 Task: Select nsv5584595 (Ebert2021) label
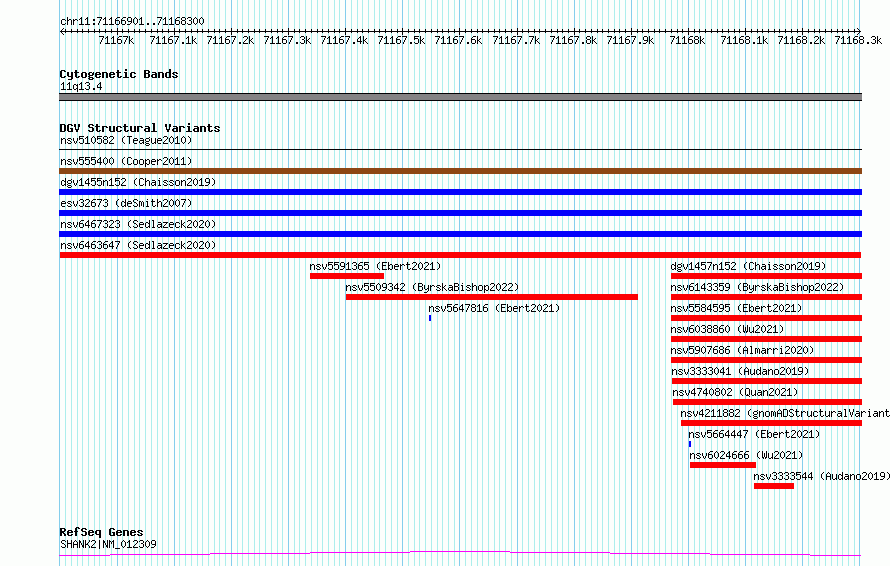736,308
